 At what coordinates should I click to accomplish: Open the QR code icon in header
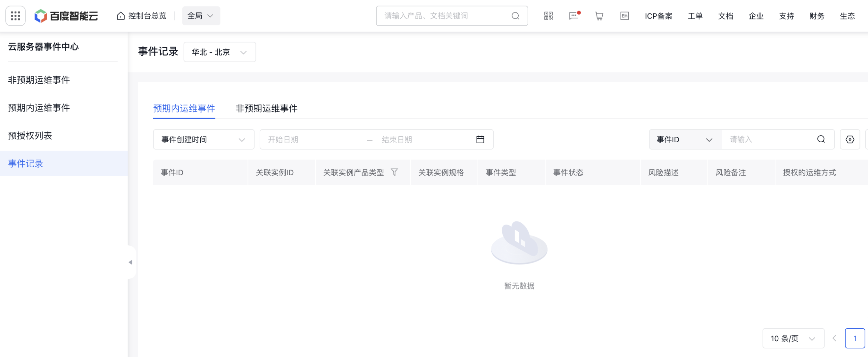point(549,16)
